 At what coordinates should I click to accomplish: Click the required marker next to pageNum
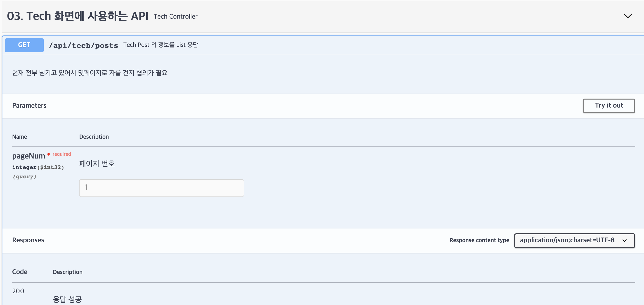click(x=61, y=154)
